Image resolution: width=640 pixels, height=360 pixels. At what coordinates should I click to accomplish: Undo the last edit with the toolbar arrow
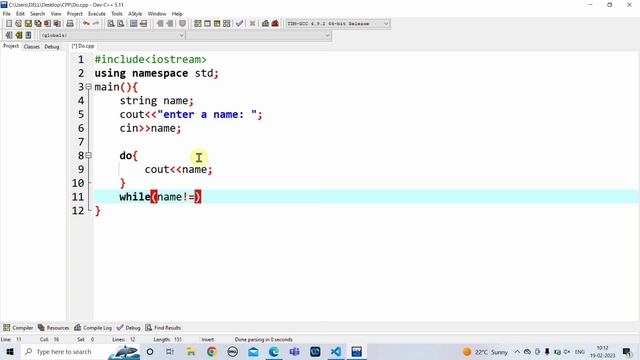pos(86,24)
